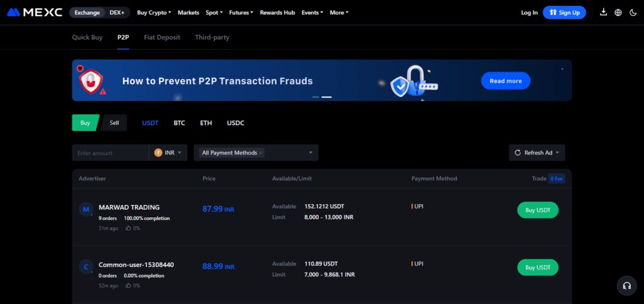
Task: Click the MEXC logo
Action: pos(35,13)
